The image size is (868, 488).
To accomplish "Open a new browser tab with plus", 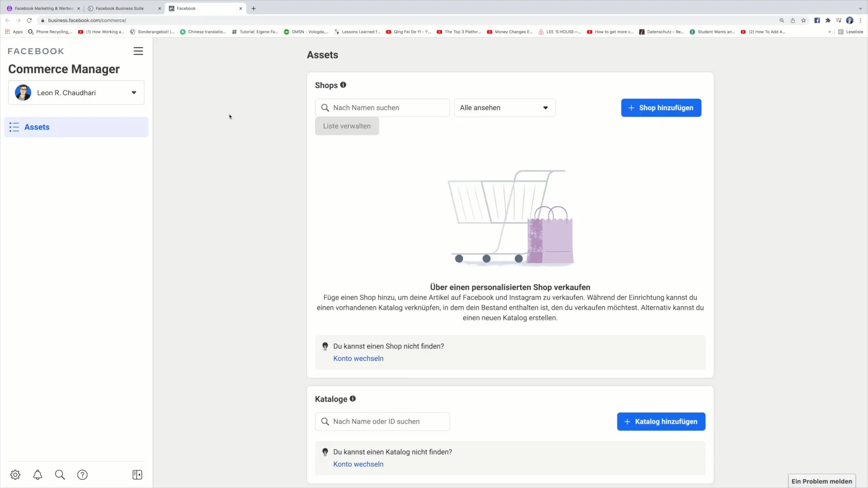I will [x=254, y=8].
